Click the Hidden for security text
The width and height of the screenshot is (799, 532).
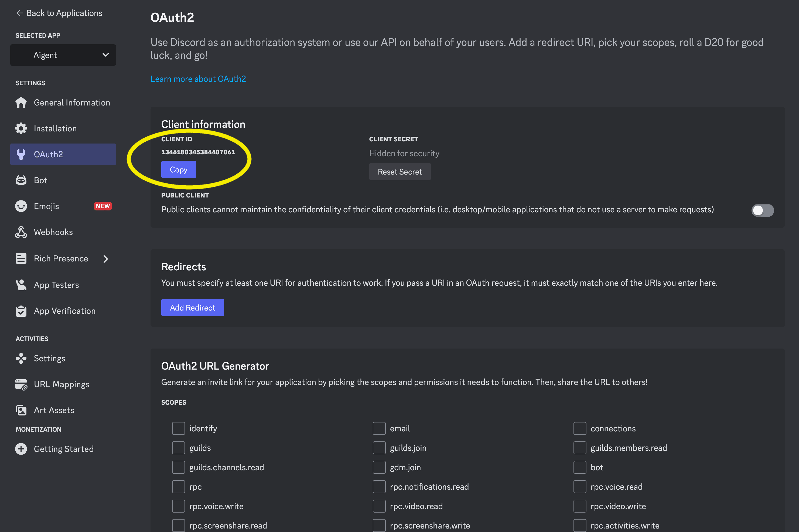404,153
